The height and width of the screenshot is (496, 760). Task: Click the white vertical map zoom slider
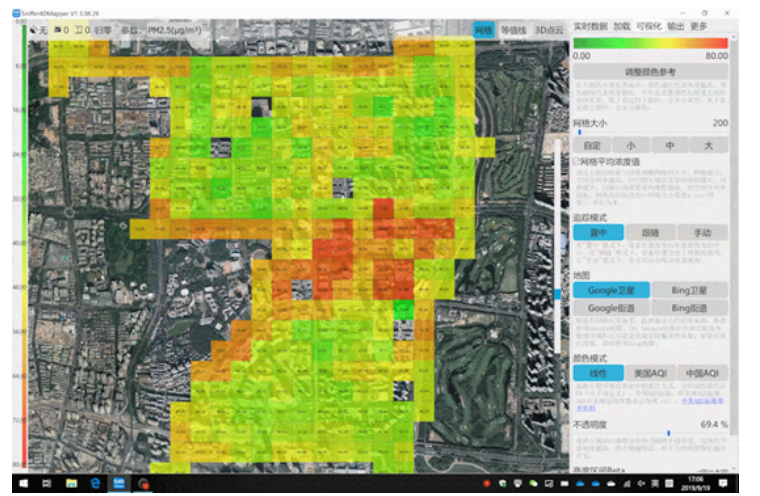pyautogui.click(x=557, y=245)
